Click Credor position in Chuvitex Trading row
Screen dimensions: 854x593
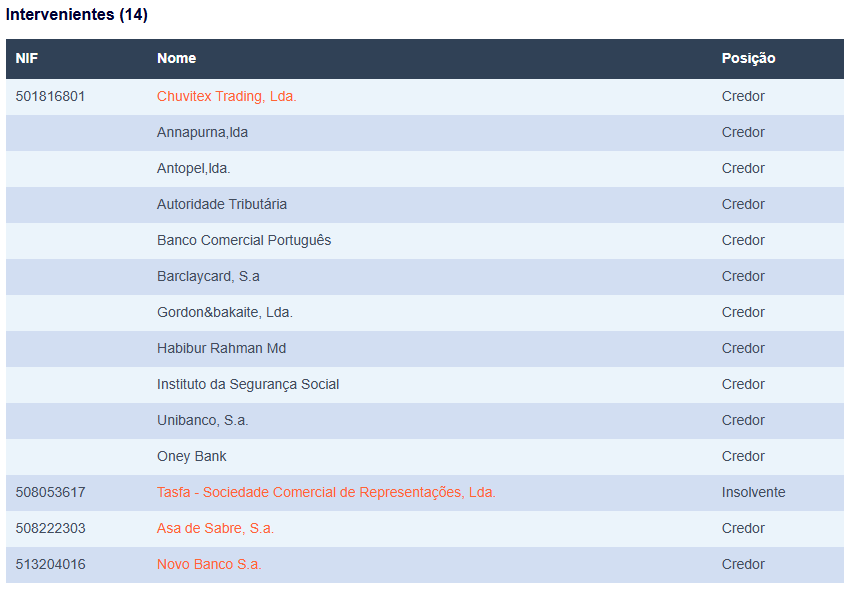743,96
